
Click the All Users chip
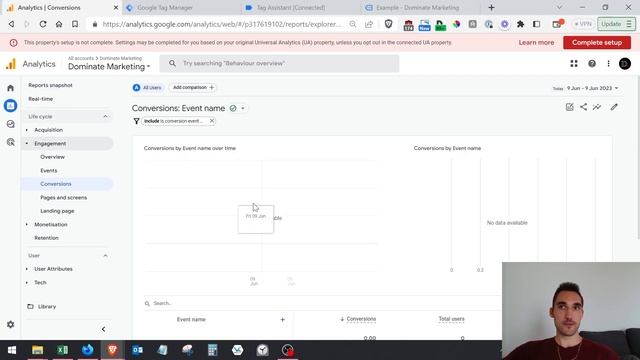pos(147,88)
